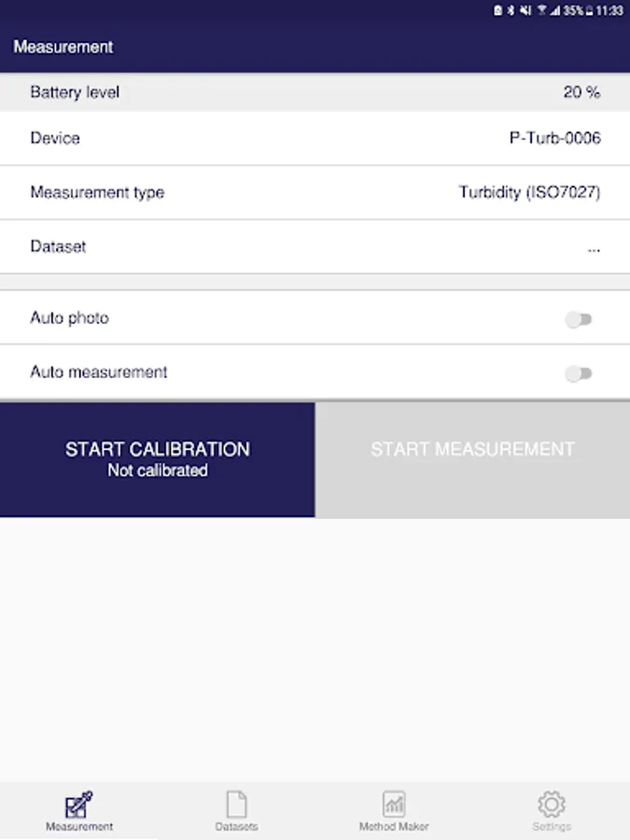Tap the Bluetooth status icon

[x=511, y=10]
